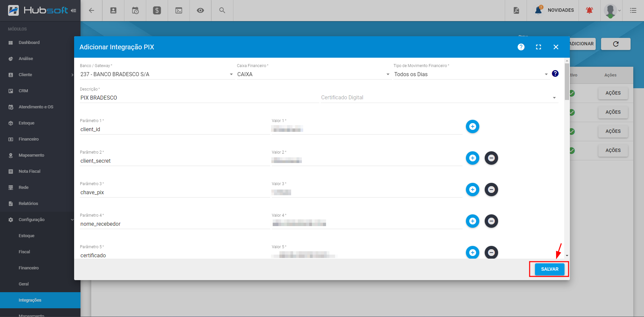Remove the client_secret parameter row
Screen dimensions: 644x317
click(491, 158)
